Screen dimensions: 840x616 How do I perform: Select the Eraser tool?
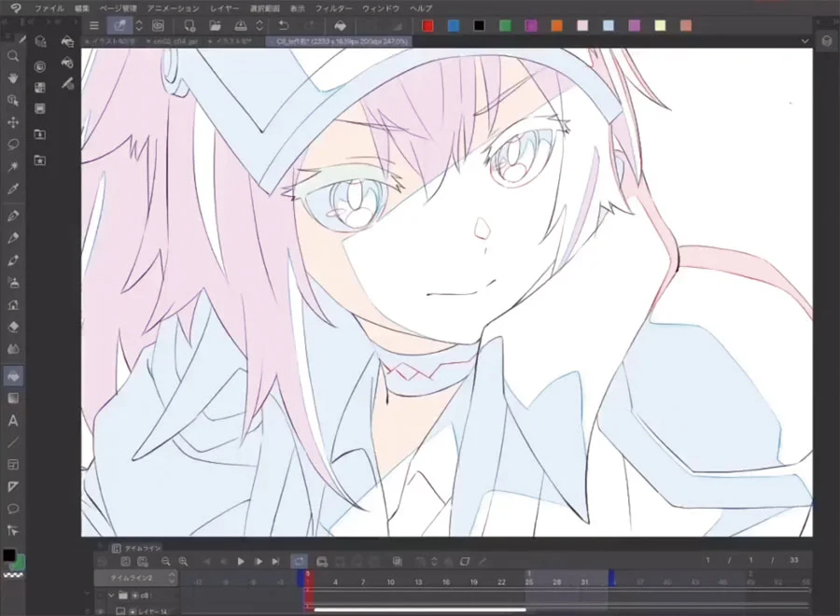[x=13, y=327]
